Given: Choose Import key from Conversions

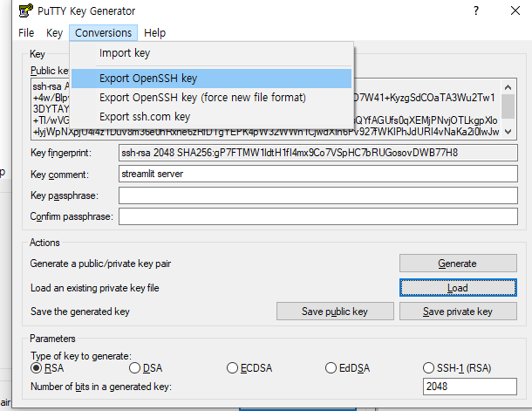Looking at the screenshot, I should pos(211,53).
